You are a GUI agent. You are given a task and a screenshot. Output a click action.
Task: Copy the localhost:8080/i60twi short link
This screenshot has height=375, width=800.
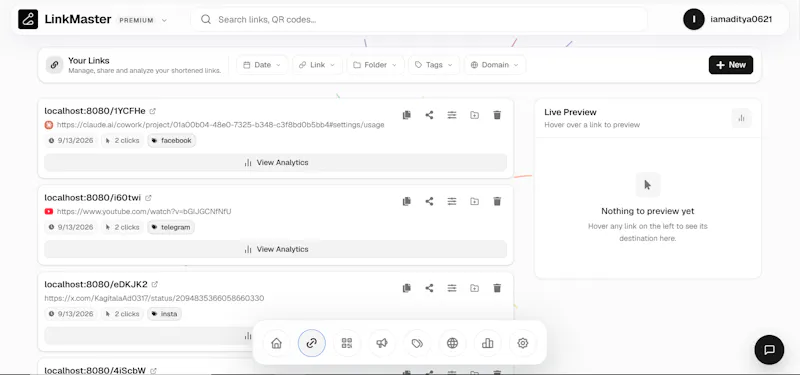pos(407,202)
